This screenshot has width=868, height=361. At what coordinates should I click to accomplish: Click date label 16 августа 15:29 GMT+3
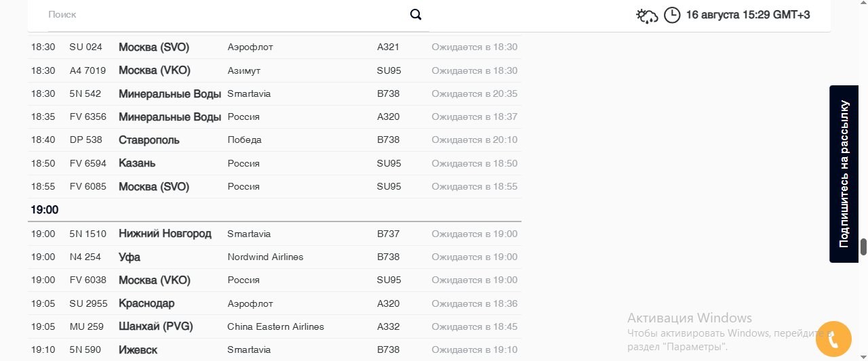pyautogui.click(x=748, y=14)
